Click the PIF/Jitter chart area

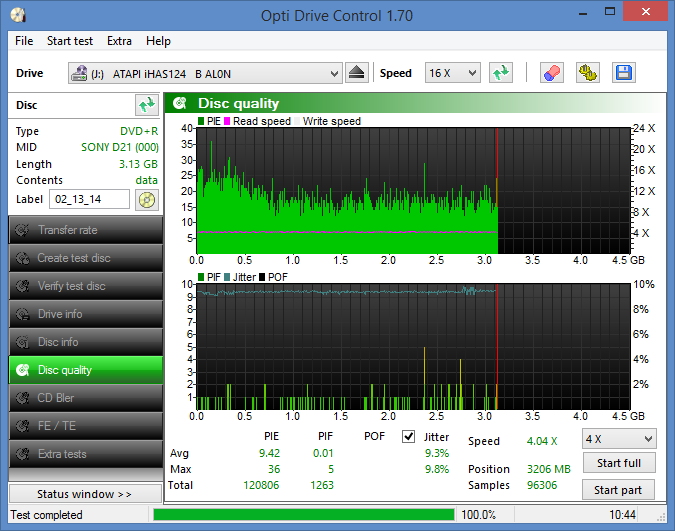(x=413, y=347)
